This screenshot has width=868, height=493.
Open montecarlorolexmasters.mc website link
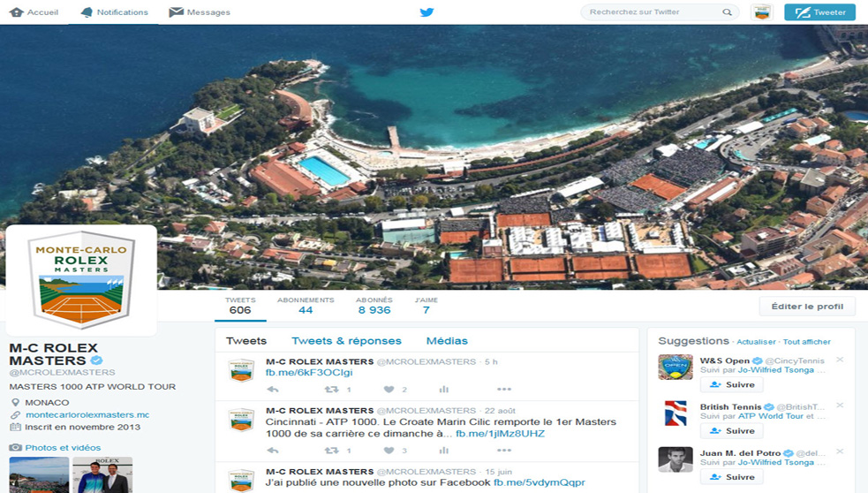[87, 414]
